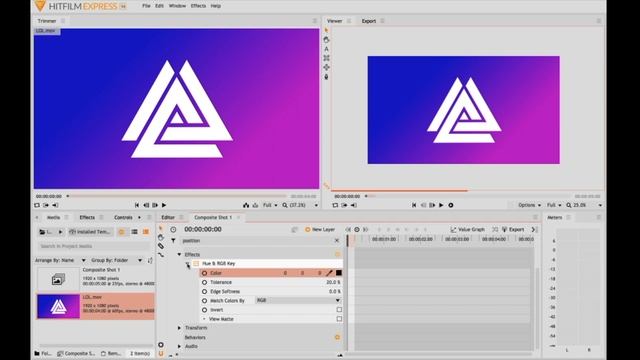
Task: Switch media panel to thumbnail view
Action: (x=146, y=232)
